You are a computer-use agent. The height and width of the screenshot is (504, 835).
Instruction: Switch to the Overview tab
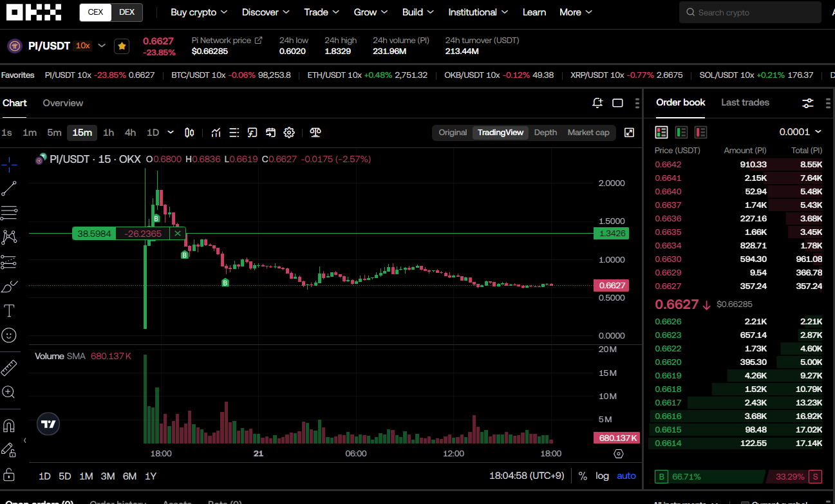pyautogui.click(x=63, y=103)
